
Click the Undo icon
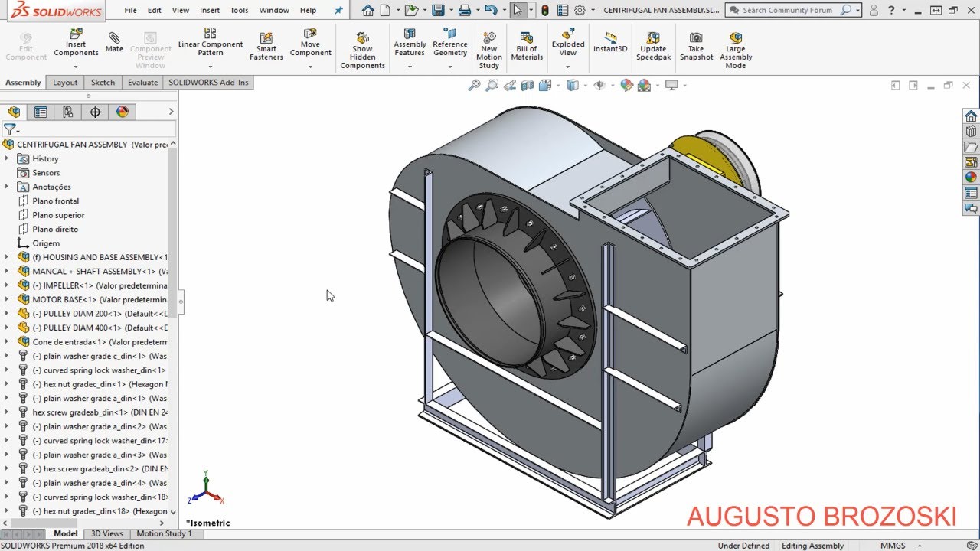[491, 10]
